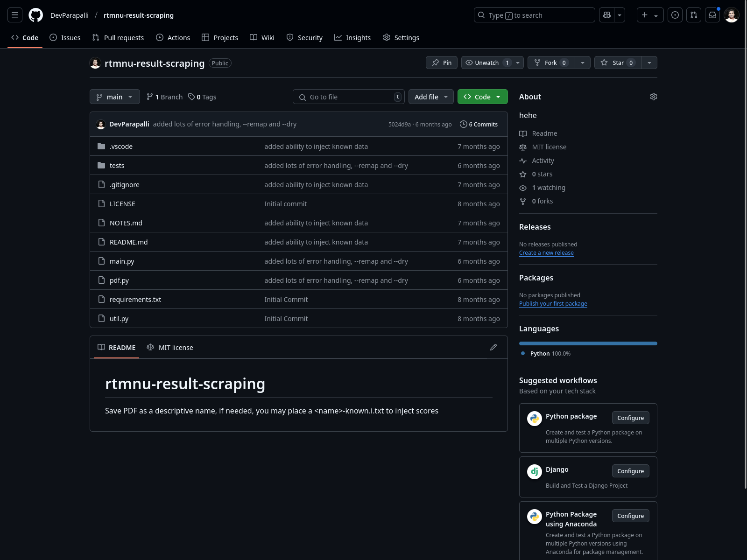Click the pencil icon to edit README
The width and height of the screenshot is (747, 560).
tap(493, 347)
